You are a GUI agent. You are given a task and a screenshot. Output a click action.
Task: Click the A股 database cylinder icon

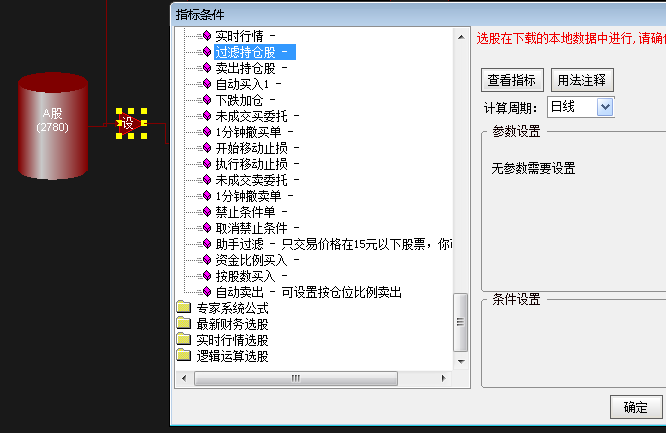53,127
